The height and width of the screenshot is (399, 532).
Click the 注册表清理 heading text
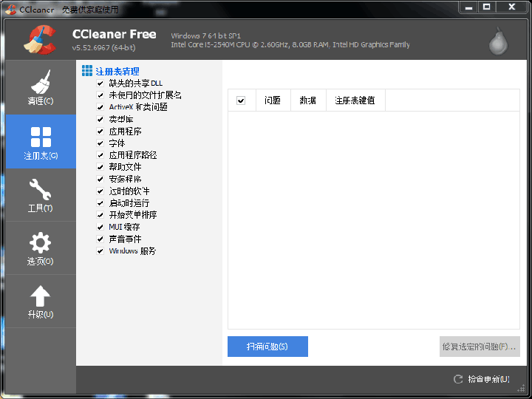pos(117,71)
